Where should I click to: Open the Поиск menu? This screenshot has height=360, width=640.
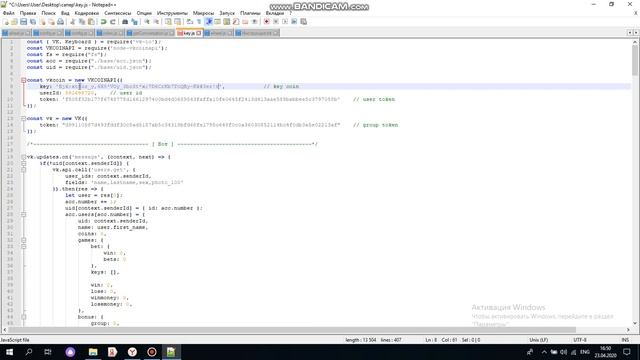(48, 13)
